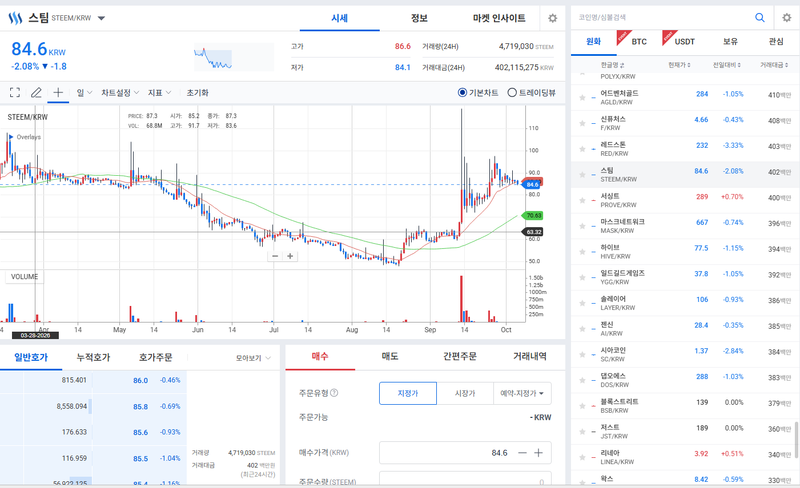Sort market list by 거래대금
The image size is (800, 488).
(x=774, y=65)
